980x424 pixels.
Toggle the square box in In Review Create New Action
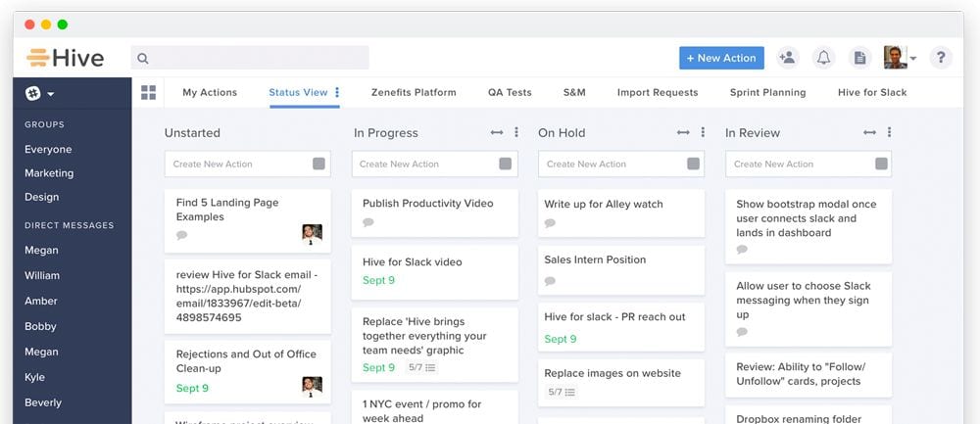(x=880, y=164)
